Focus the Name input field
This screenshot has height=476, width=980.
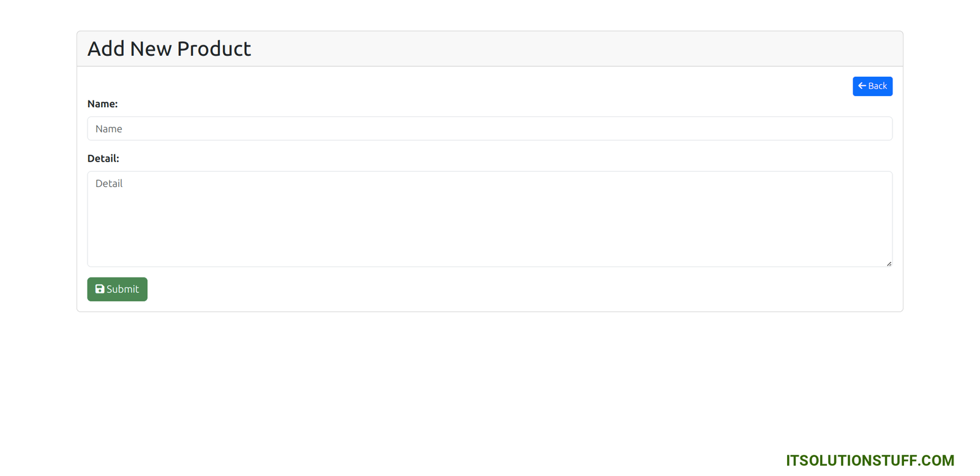coord(489,129)
